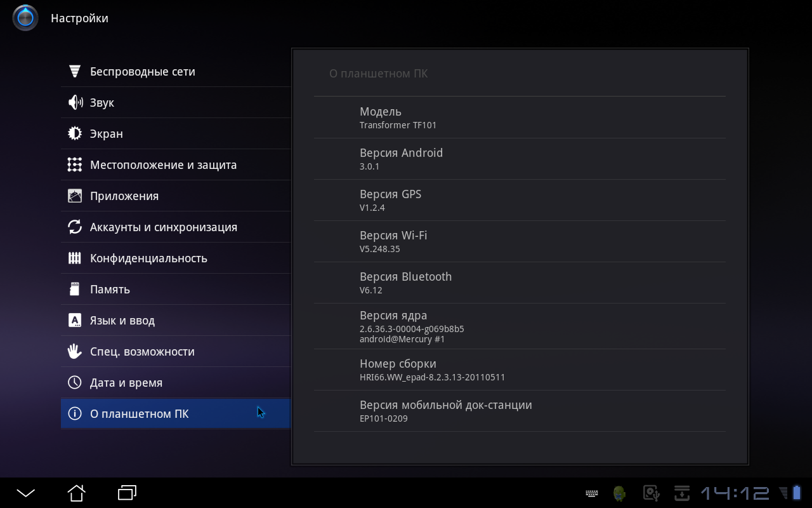812x508 pixels.
Task: Click the clock showing 14:12
Action: pos(735,493)
